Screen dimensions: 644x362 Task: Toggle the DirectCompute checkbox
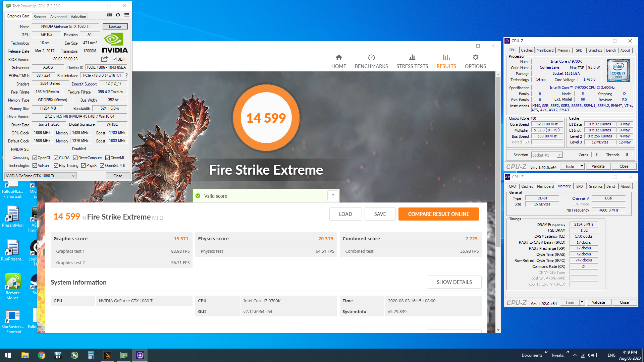(x=75, y=158)
